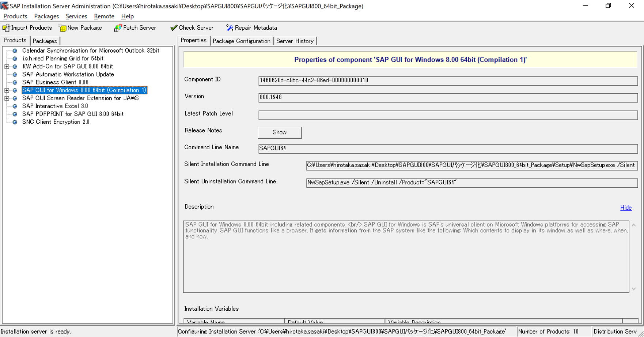Screen dimensions: 644x337
Task: Click the empty Latest Patch Level field
Action: (448, 115)
